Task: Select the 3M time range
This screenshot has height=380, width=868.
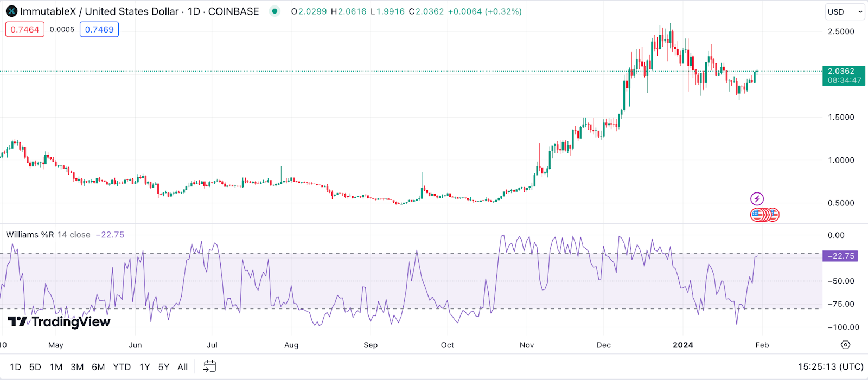Action: tap(77, 367)
